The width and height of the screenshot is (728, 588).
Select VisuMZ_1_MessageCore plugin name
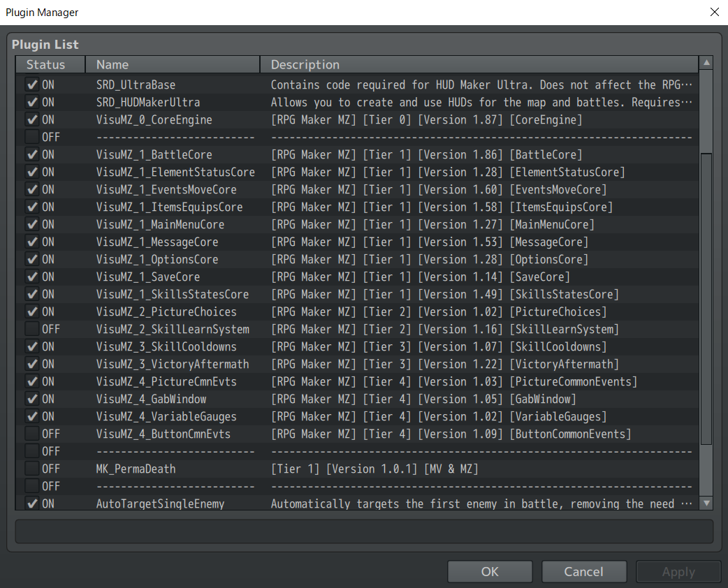pos(157,242)
